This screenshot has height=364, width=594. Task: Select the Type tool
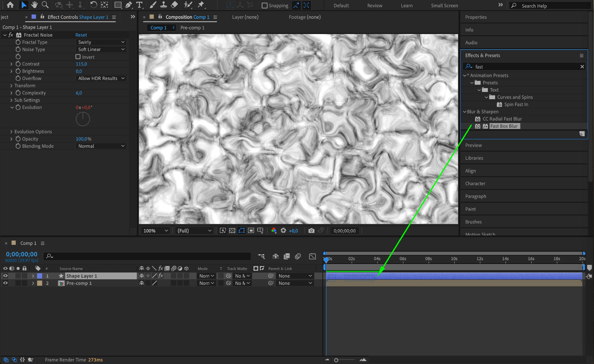(x=140, y=5)
